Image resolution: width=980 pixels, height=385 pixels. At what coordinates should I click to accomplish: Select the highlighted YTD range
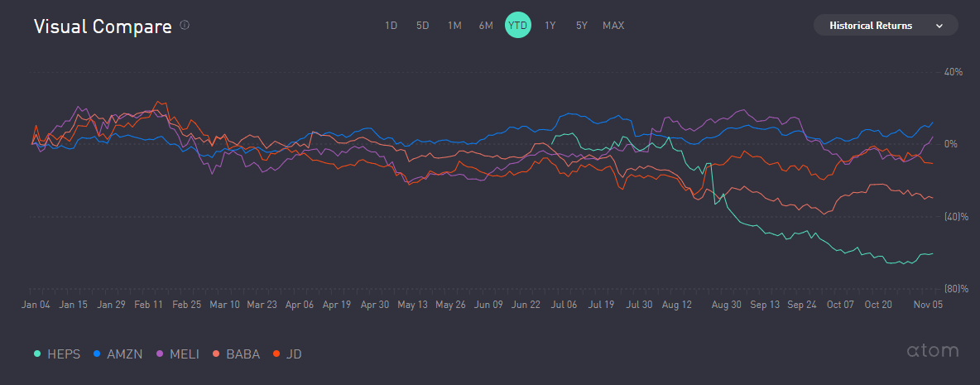tap(518, 26)
